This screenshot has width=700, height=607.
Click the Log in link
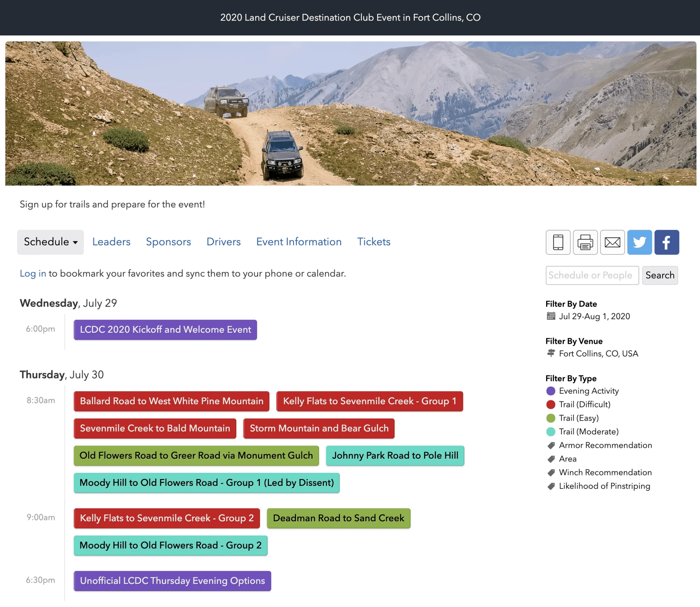click(33, 273)
